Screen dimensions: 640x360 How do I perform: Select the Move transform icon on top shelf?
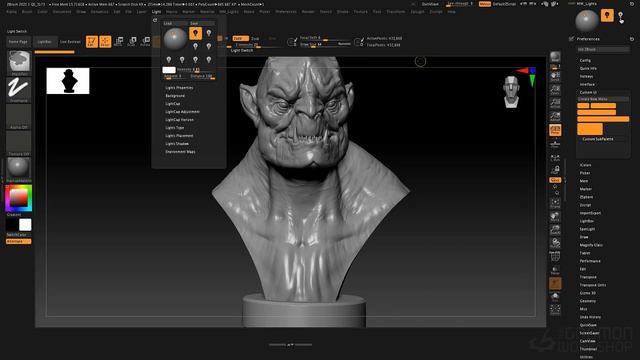click(x=119, y=41)
